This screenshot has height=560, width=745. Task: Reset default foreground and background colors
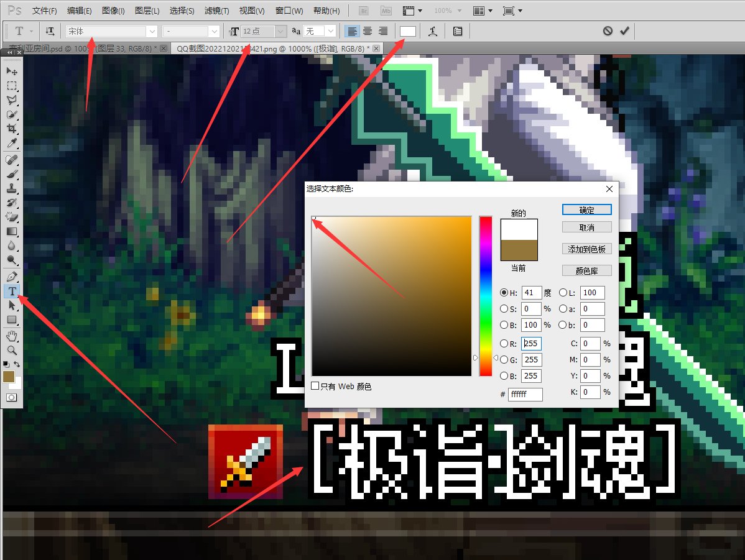click(x=6, y=364)
